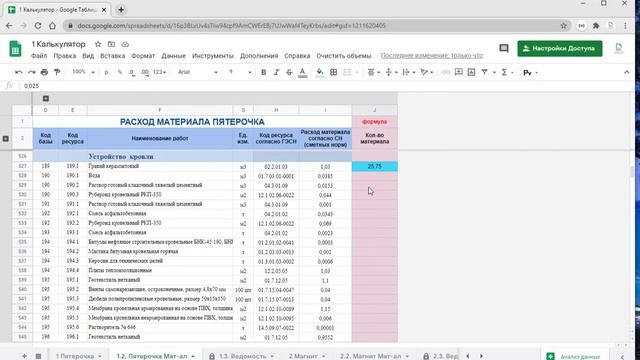This screenshot has height=360, width=640.
Task: Apply strikethrough formatting
Action: pos(289,72)
